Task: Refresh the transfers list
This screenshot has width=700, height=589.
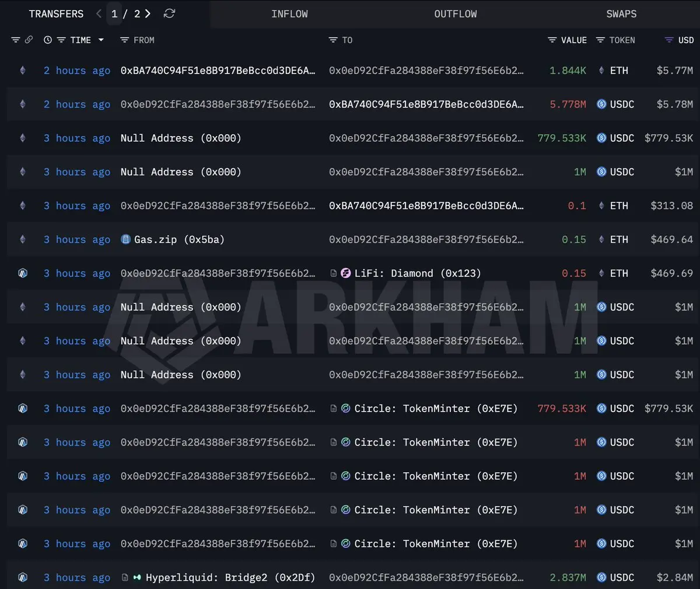Action: point(169,13)
